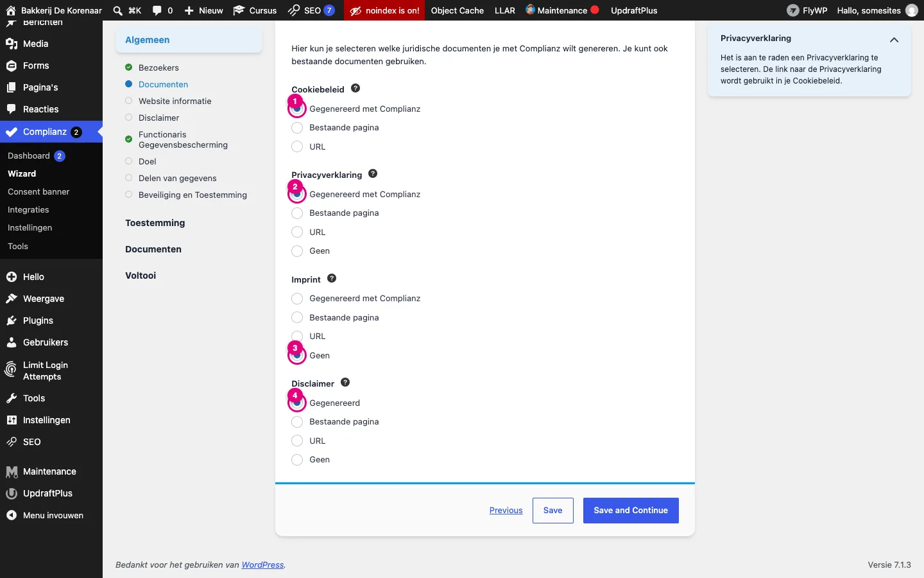Click the Maintenance red status dot

coord(595,10)
